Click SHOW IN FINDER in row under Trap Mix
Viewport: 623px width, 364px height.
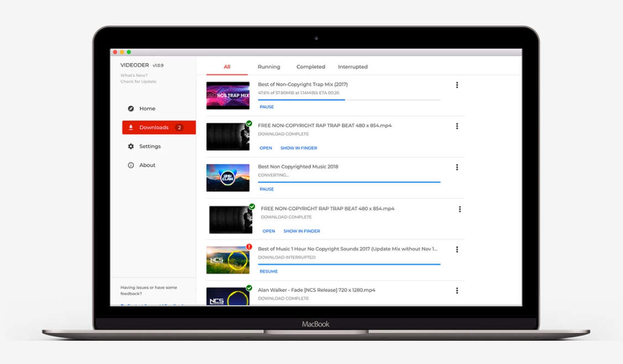pyautogui.click(x=299, y=148)
